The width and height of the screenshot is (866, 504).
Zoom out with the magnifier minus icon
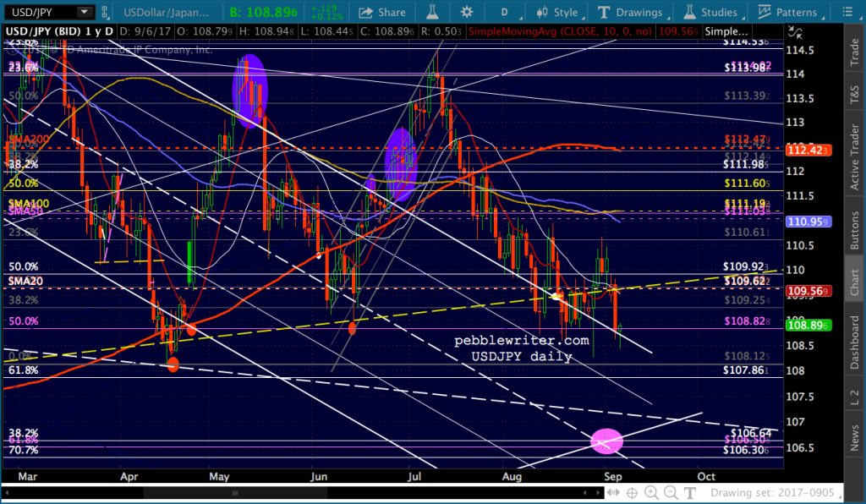[671, 492]
